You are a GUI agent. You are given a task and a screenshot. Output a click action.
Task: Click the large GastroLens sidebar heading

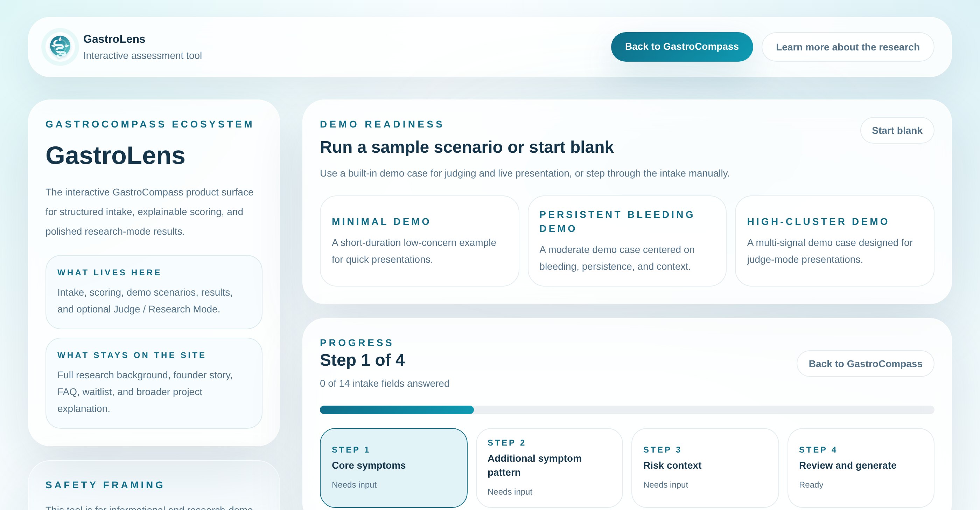(x=115, y=156)
